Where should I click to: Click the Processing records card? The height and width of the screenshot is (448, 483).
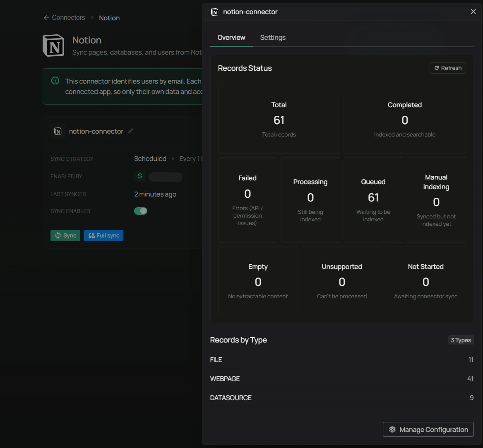310,200
